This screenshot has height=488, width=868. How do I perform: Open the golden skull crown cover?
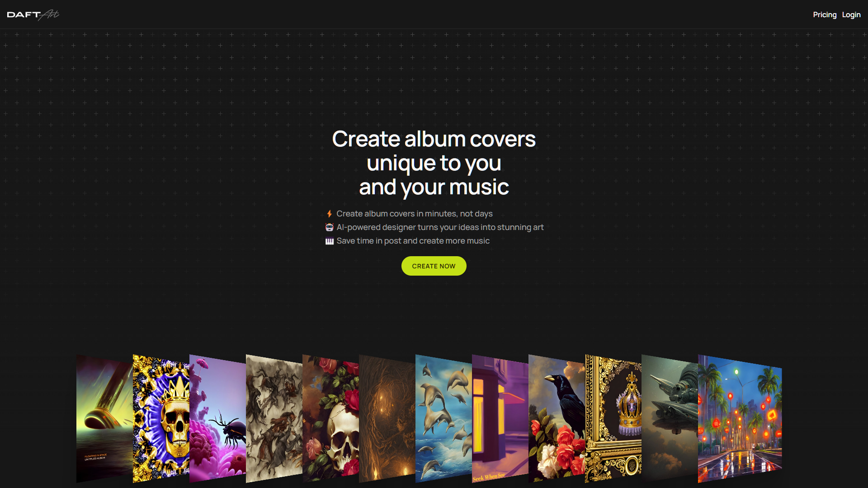coord(161,418)
